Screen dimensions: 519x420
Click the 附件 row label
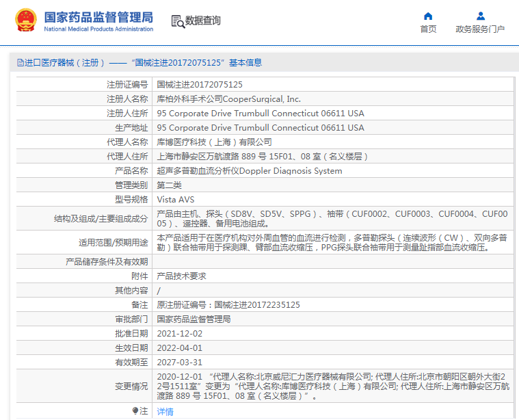pos(139,276)
